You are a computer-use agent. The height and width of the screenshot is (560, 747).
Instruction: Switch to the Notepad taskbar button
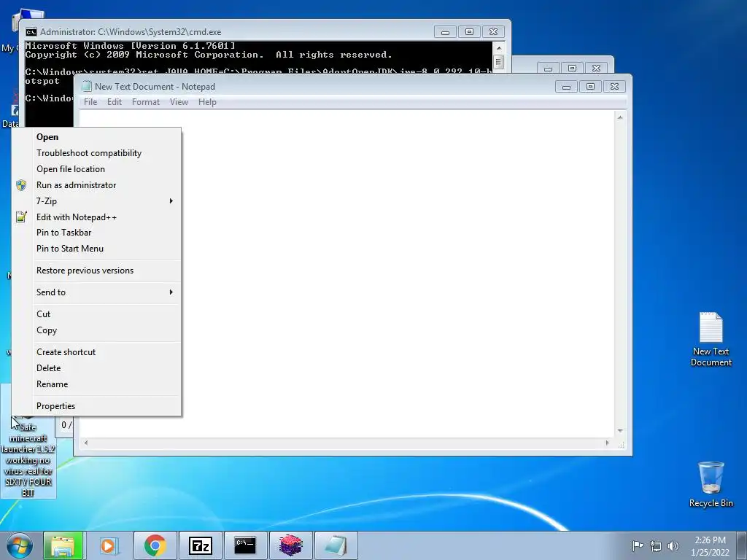coord(336,545)
